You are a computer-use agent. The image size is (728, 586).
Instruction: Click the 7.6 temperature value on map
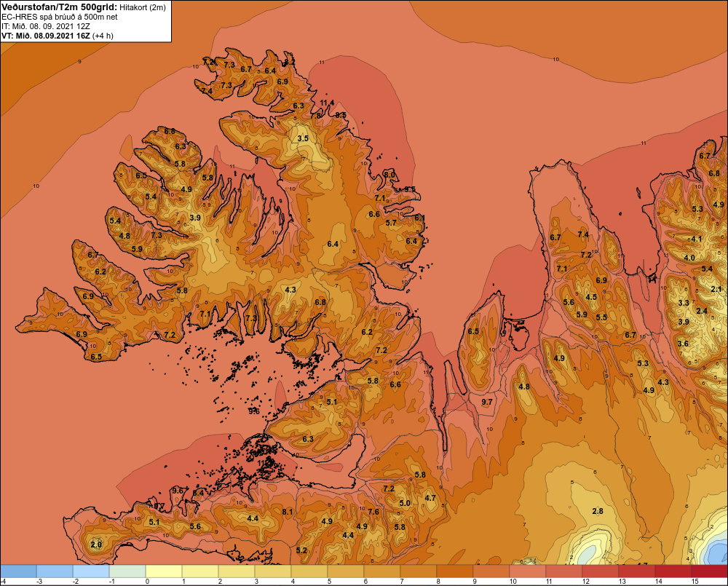point(373,512)
